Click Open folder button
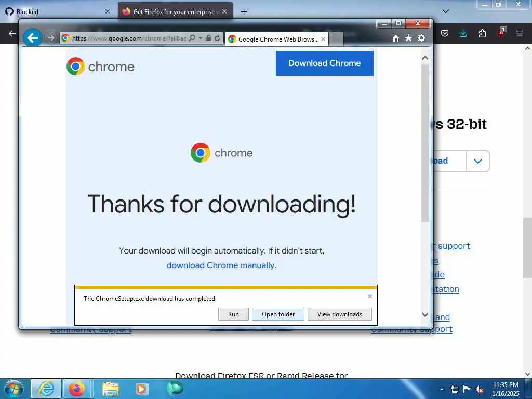Viewport: 532px width, 399px height. click(278, 314)
